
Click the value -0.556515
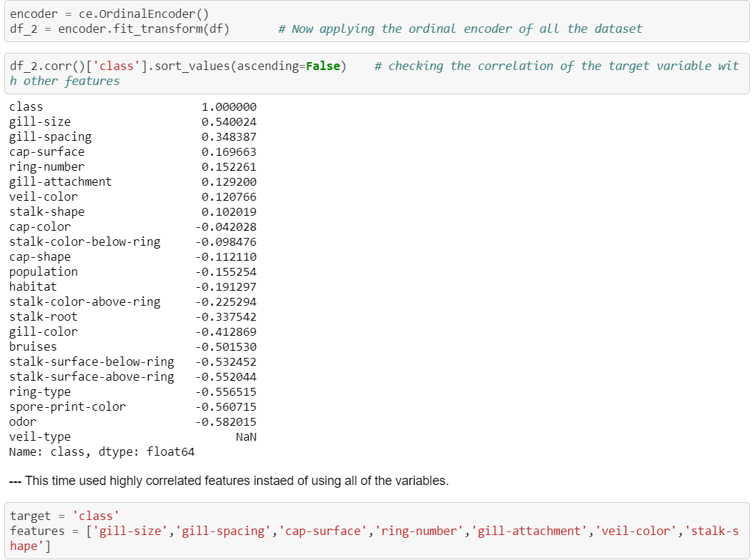[x=225, y=392]
